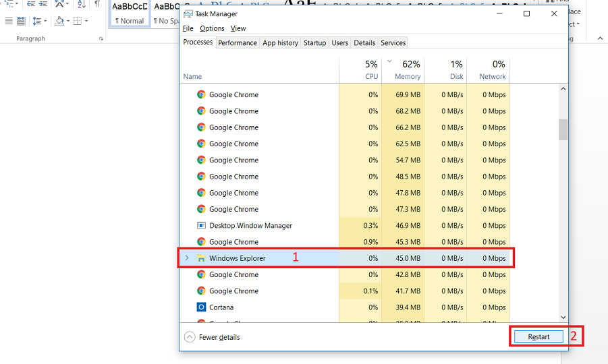Open Asian Layout dropdown arrow in Word
This screenshot has height=364, width=608.
coord(67,4)
